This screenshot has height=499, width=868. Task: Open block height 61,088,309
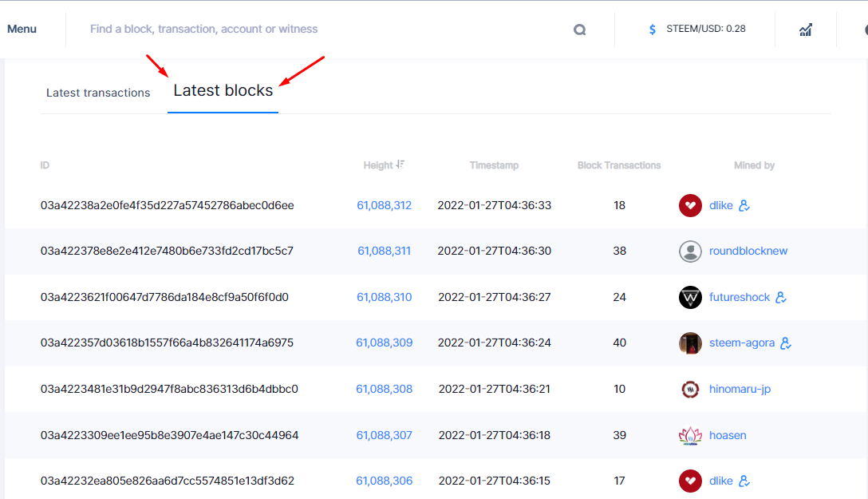[x=385, y=343]
